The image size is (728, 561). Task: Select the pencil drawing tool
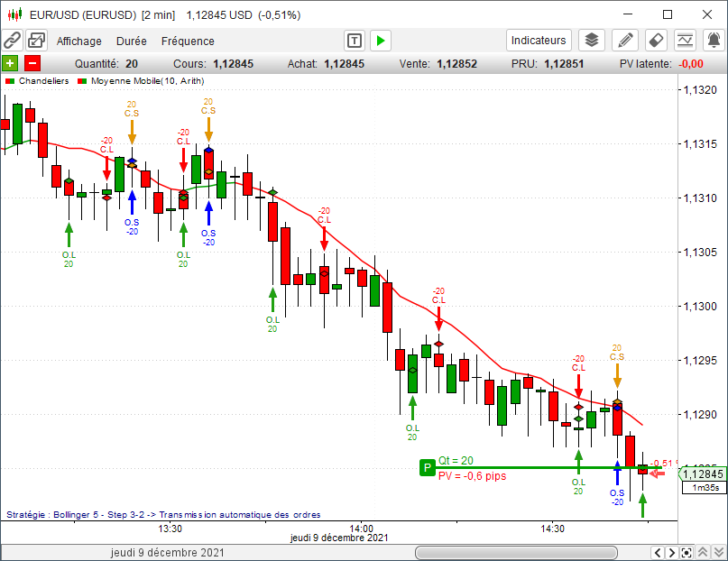(x=624, y=41)
